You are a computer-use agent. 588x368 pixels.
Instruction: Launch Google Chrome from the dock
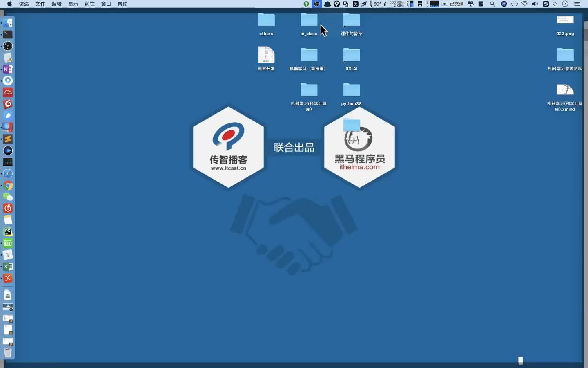click(x=8, y=185)
